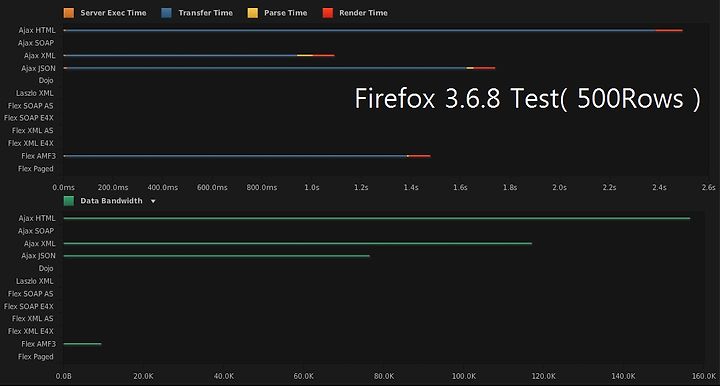Click Laszlo XML row in timing chart
The width and height of the screenshot is (720, 386).
[34, 93]
